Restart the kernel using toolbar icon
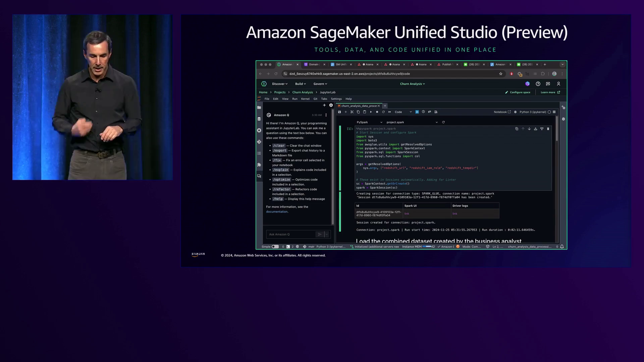 tap(383, 112)
